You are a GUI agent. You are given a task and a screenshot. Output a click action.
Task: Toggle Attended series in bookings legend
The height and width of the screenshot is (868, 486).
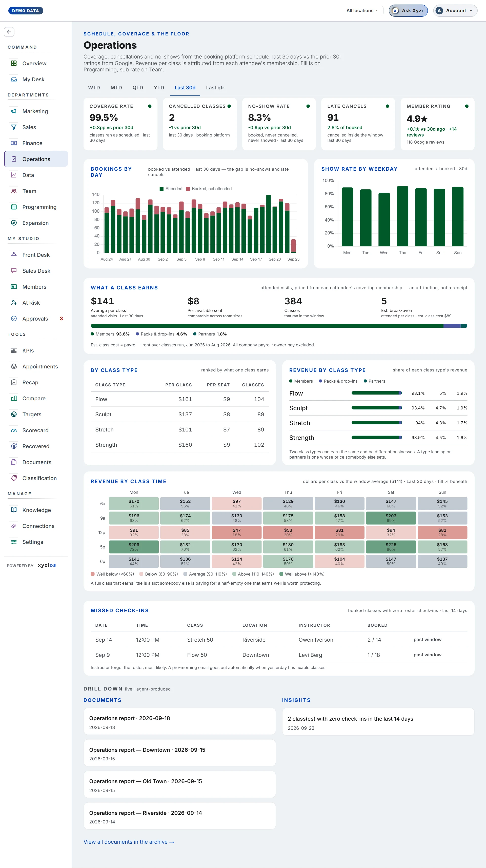tap(171, 189)
